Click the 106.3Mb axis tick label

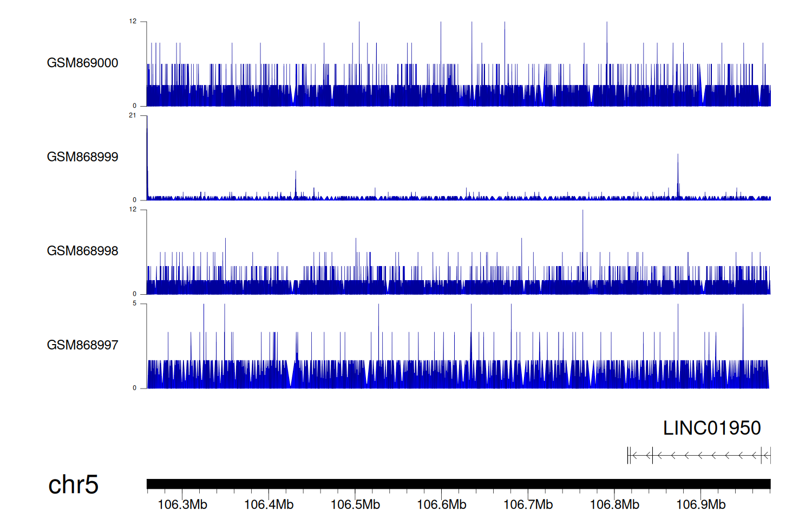(x=182, y=505)
